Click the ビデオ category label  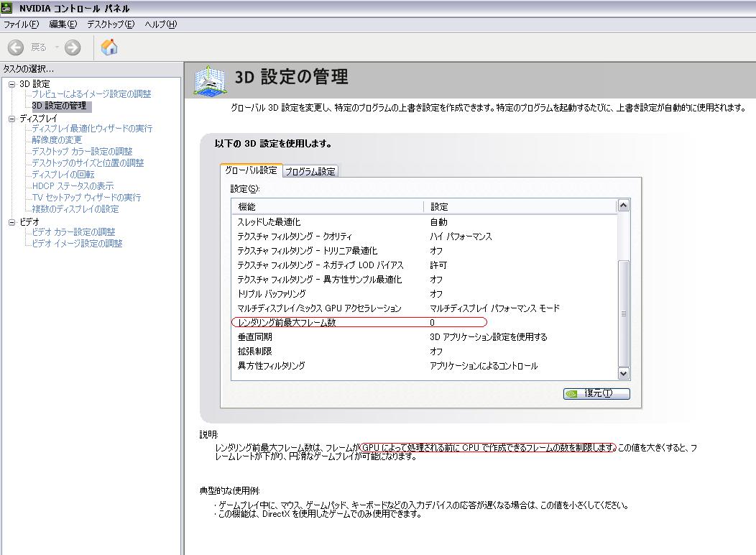[29, 222]
